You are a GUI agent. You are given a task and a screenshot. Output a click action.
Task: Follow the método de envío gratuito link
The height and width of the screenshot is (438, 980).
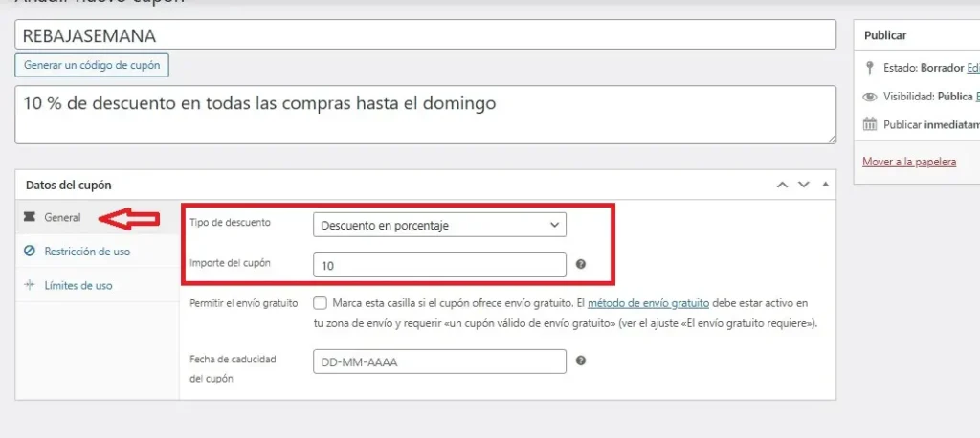[648, 303]
